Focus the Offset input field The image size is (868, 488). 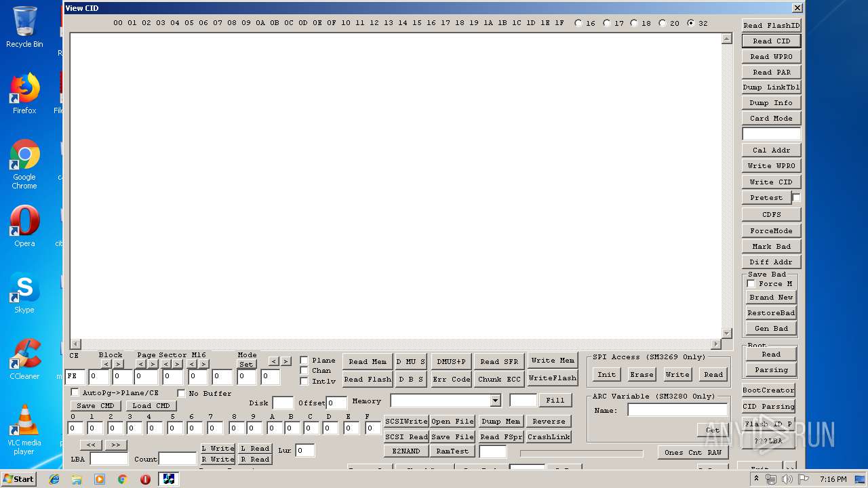(x=337, y=403)
